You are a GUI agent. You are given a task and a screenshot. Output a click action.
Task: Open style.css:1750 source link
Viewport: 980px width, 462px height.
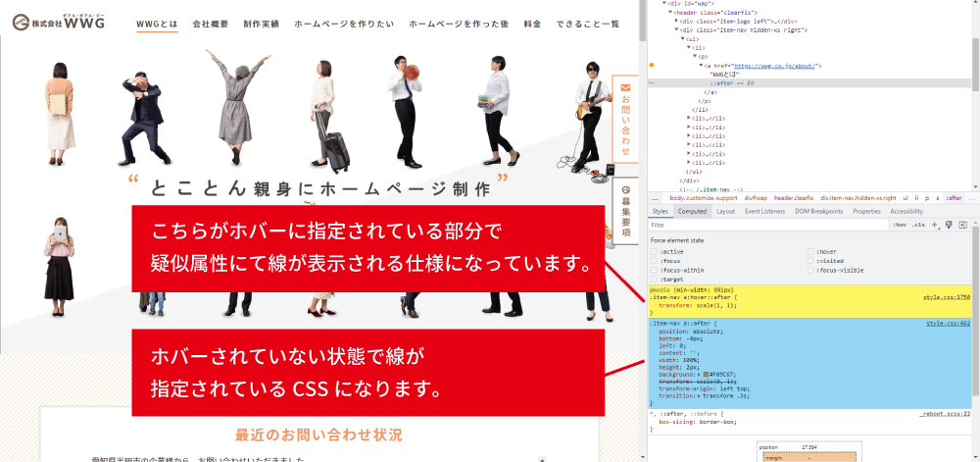tap(946, 296)
